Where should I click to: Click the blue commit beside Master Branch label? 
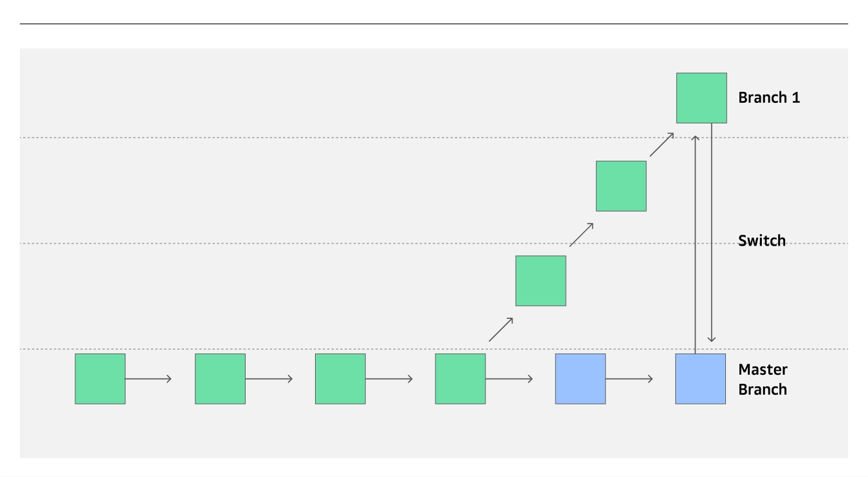(x=701, y=379)
